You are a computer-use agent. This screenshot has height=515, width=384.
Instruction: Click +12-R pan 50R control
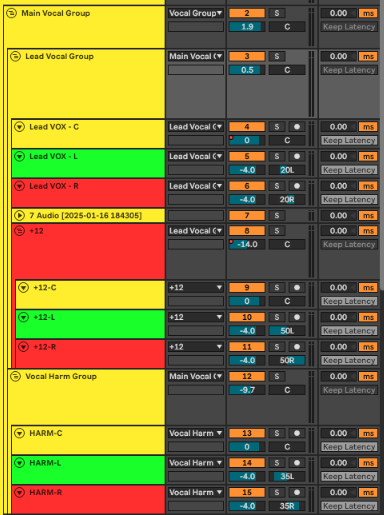point(287,360)
